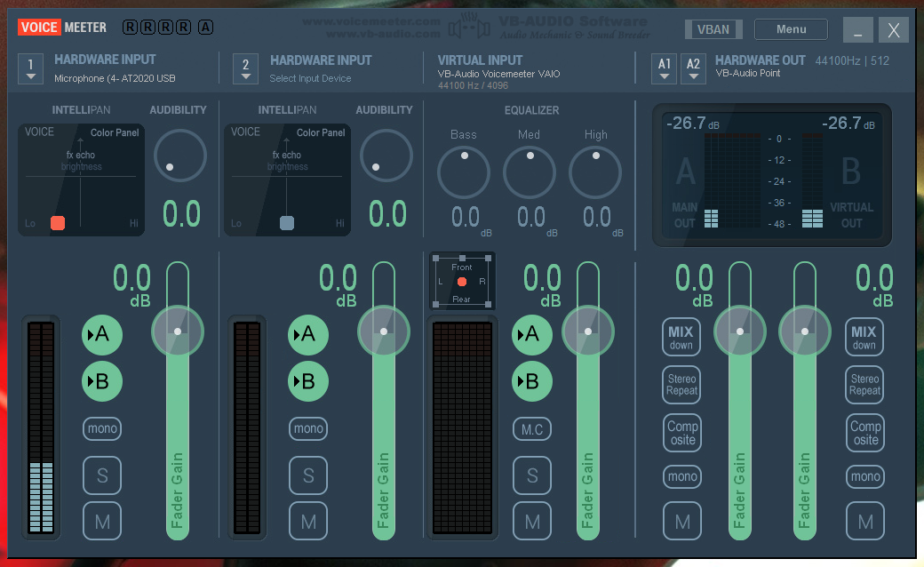Viewport: 924px width, 567px height.
Task: Toggle Stereo Repeat on bus A
Action: pos(681,385)
